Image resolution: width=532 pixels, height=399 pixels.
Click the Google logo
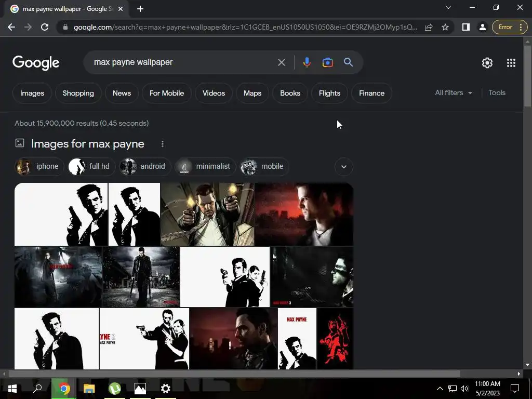[x=36, y=63]
